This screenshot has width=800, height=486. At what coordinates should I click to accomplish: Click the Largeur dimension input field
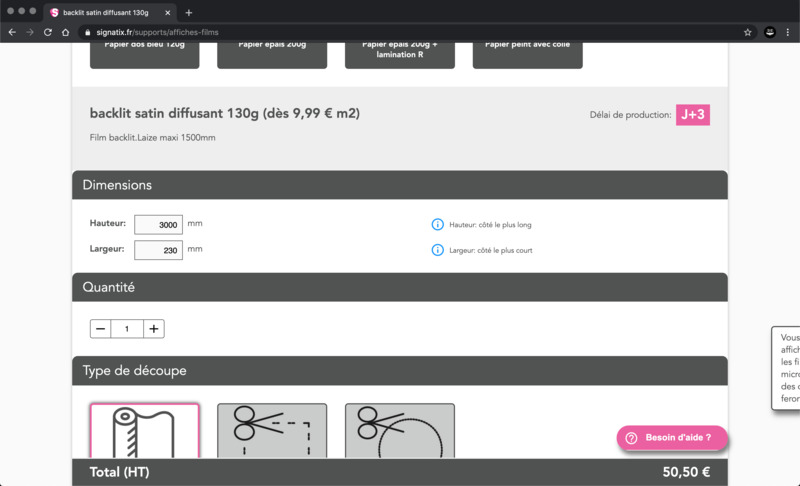(158, 249)
